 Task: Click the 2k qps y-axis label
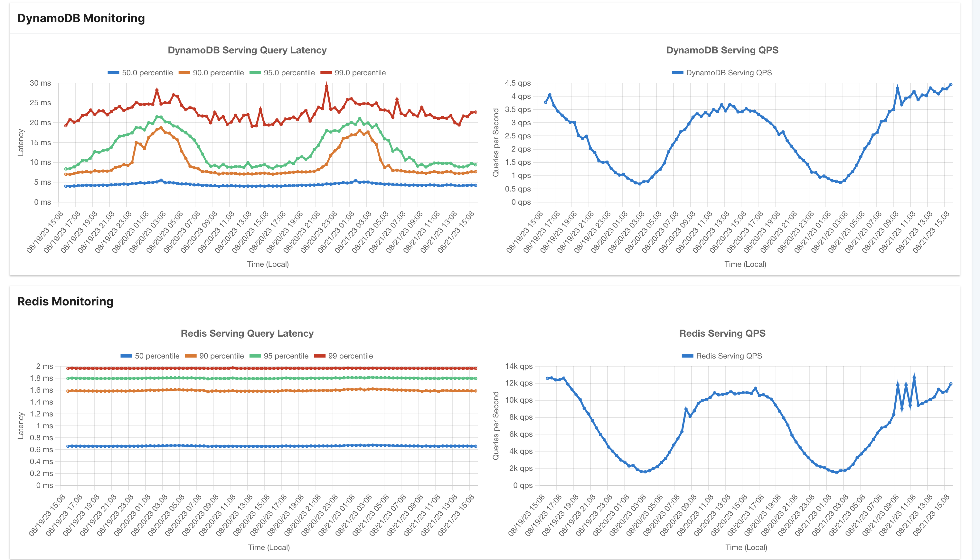coord(521,468)
